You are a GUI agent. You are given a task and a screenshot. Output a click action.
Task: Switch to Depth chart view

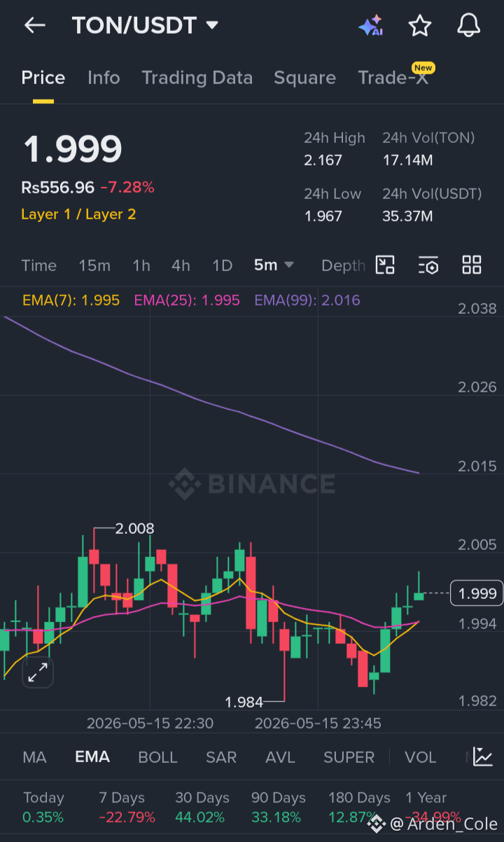[343, 265]
